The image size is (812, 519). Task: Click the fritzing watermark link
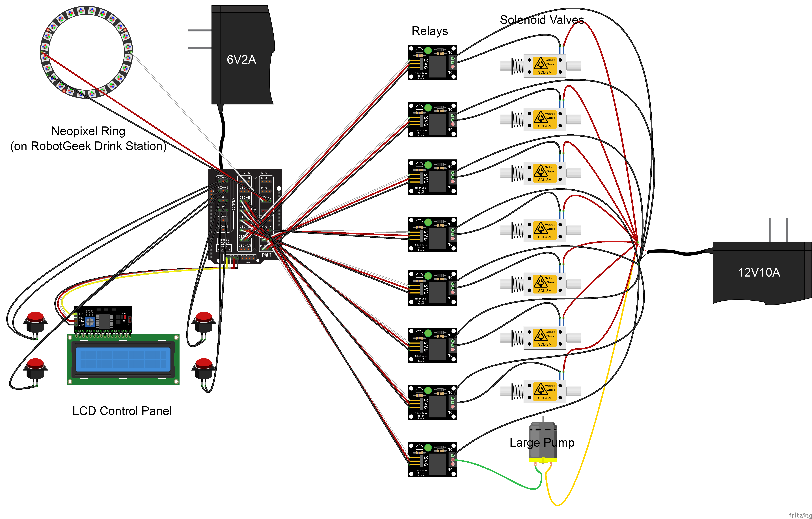tap(801, 515)
